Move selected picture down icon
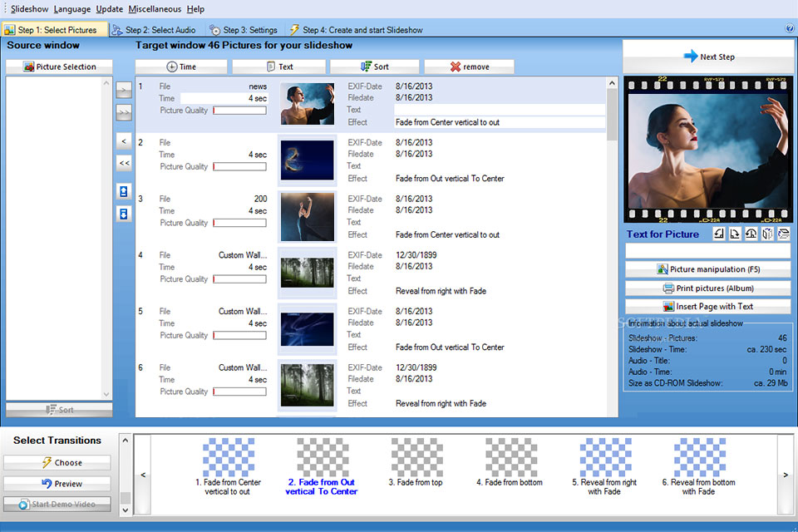This screenshot has width=798, height=532. click(x=124, y=214)
